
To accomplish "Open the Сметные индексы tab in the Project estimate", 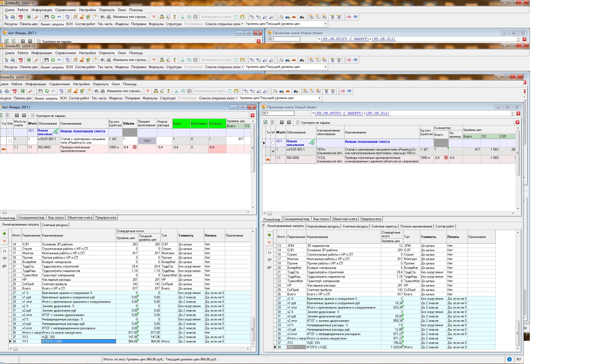I will (384, 226).
